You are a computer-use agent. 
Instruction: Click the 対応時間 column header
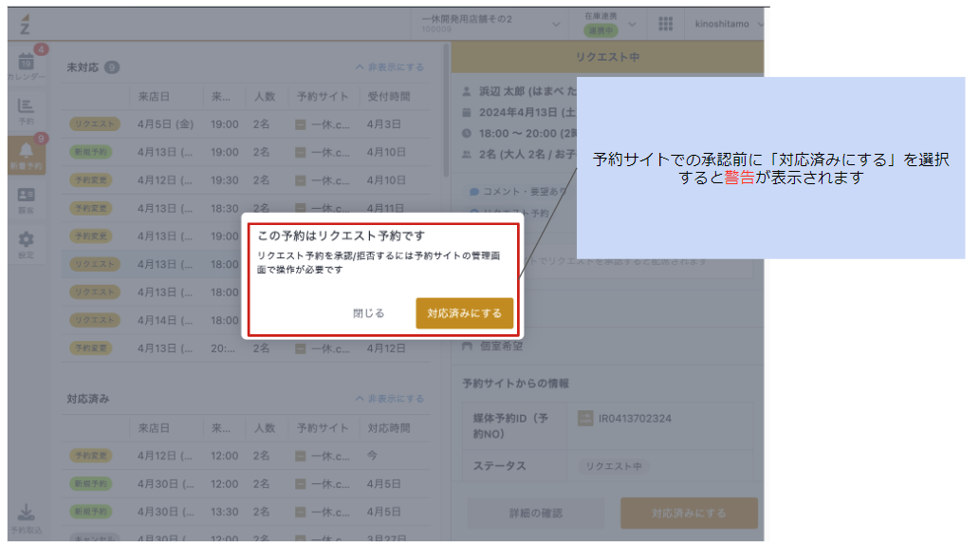(x=389, y=428)
